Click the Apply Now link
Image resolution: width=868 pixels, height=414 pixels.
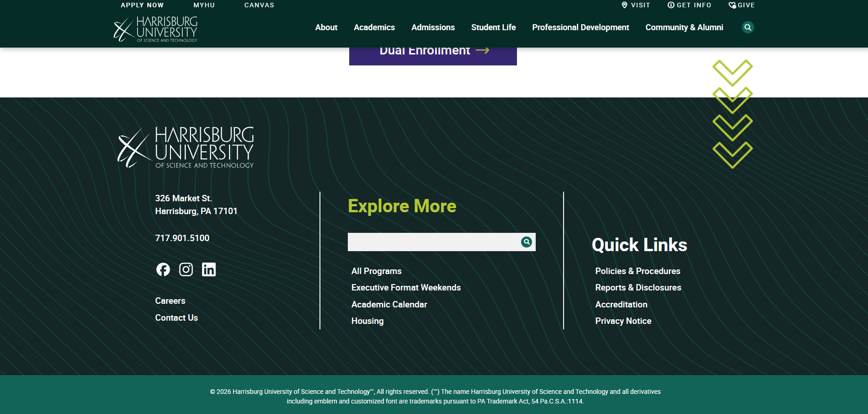pos(142,5)
